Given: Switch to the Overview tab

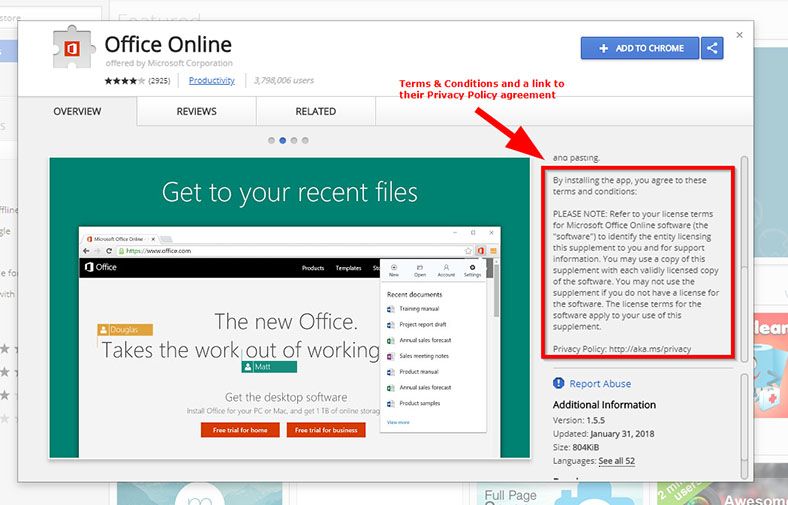Looking at the screenshot, I should [77, 111].
